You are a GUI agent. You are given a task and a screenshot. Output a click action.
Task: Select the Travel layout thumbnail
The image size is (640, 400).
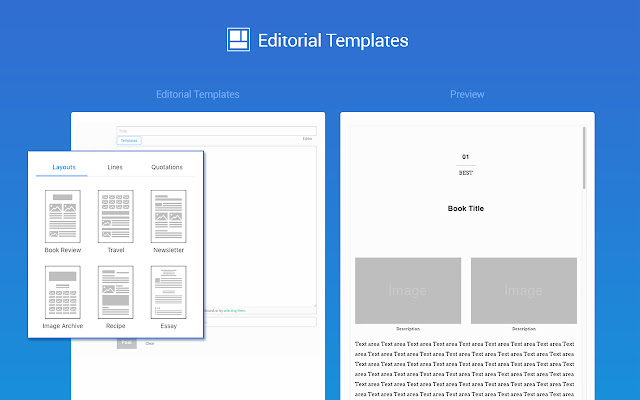116,216
